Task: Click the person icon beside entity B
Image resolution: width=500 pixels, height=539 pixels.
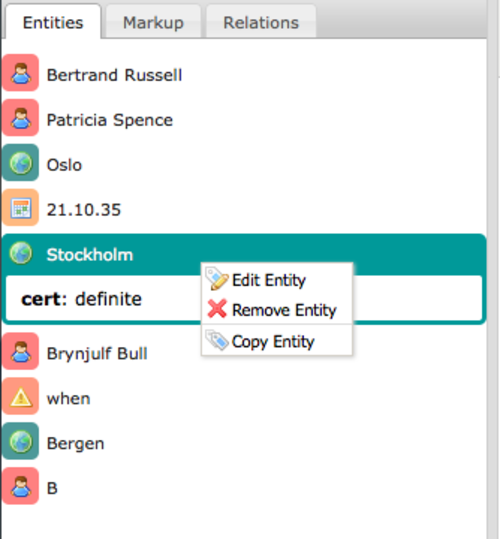Action: tap(21, 486)
